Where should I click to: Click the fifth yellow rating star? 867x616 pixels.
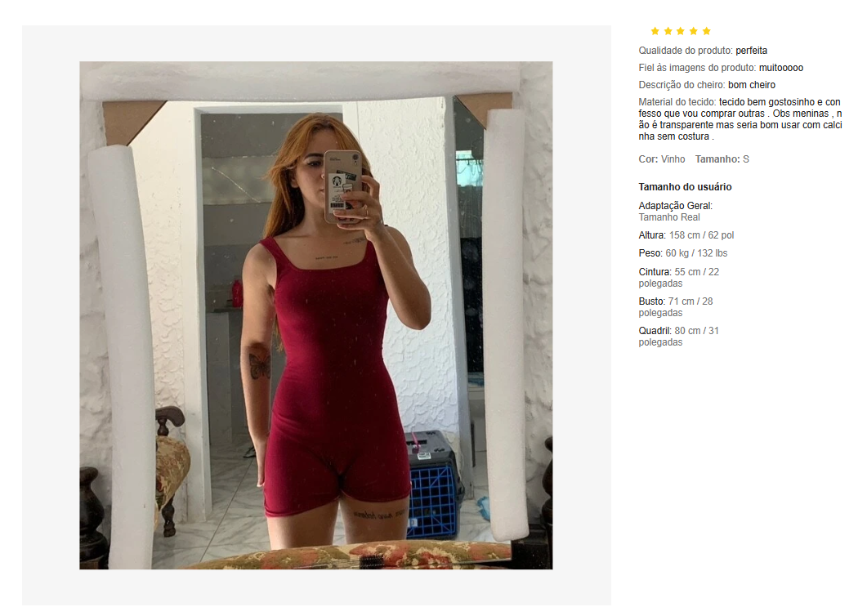[706, 31]
